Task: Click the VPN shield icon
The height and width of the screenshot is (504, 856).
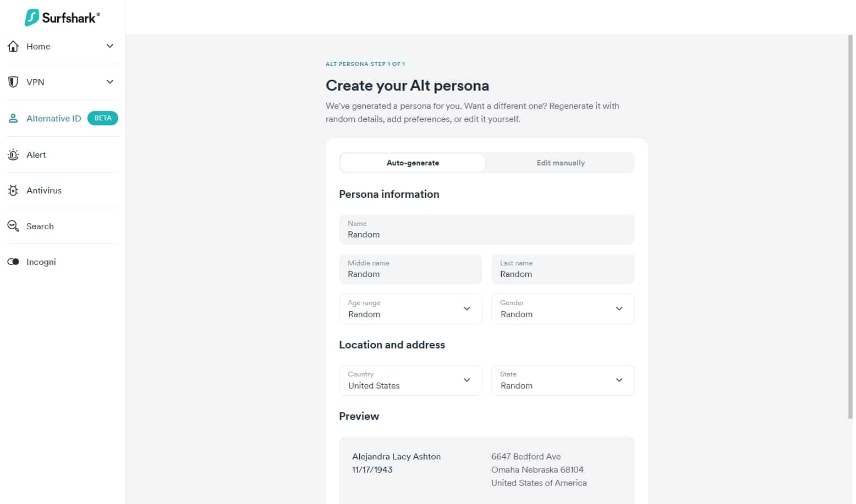Action: [x=13, y=82]
